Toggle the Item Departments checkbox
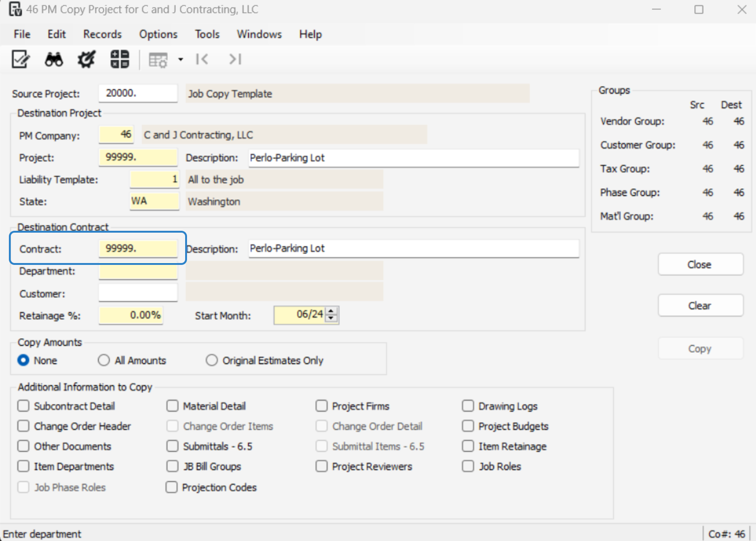This screenshot has height=541, width=756. tap(23, 466)
